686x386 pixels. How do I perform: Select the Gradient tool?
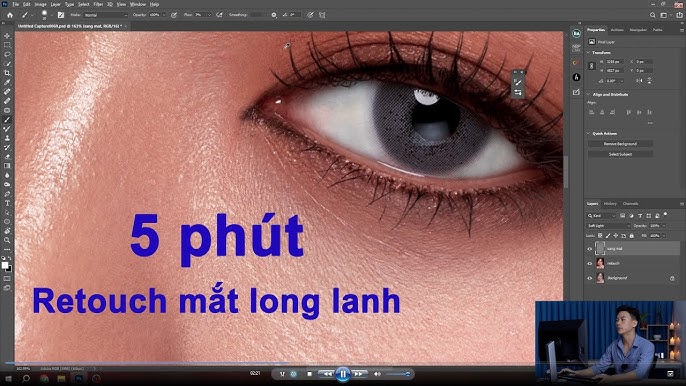tap(7, 166)
